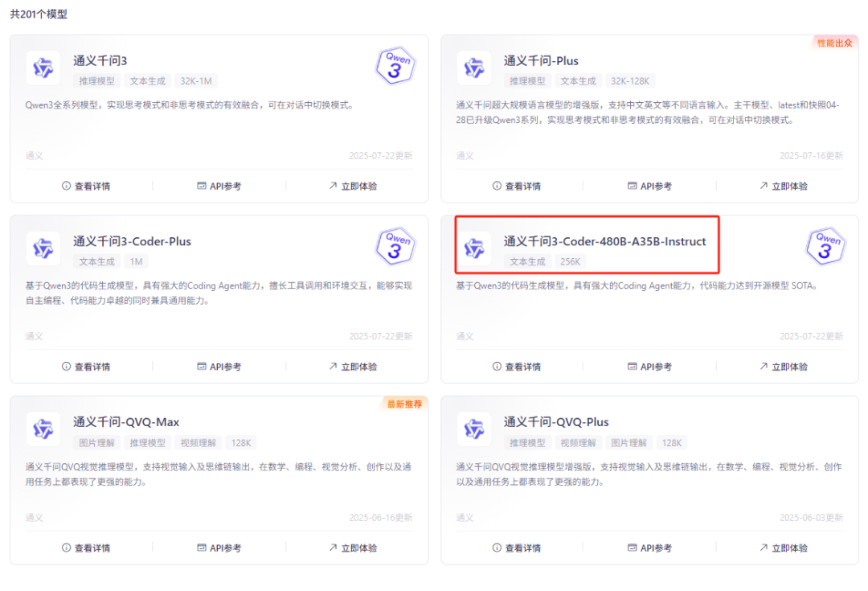This screenshot has width=868, height=591.
Task: Open API参考 for 通义千问-Plus
Action: pos(650,186)
